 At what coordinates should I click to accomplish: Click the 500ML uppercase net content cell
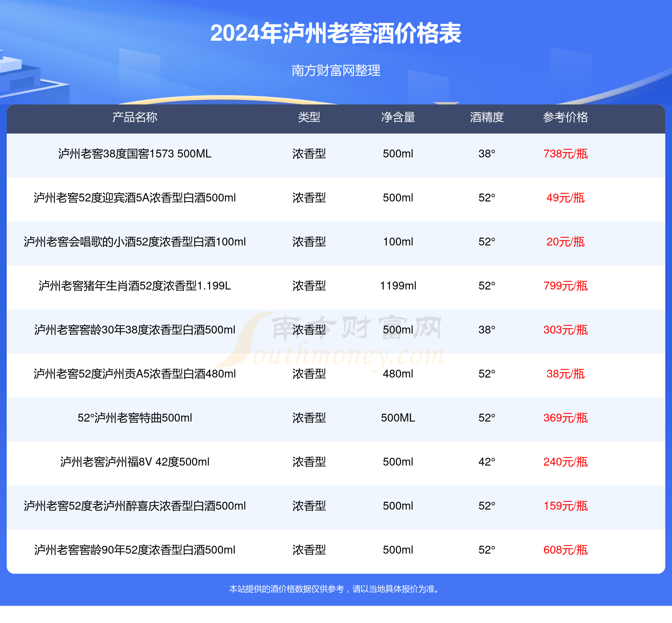click(398, 418)
